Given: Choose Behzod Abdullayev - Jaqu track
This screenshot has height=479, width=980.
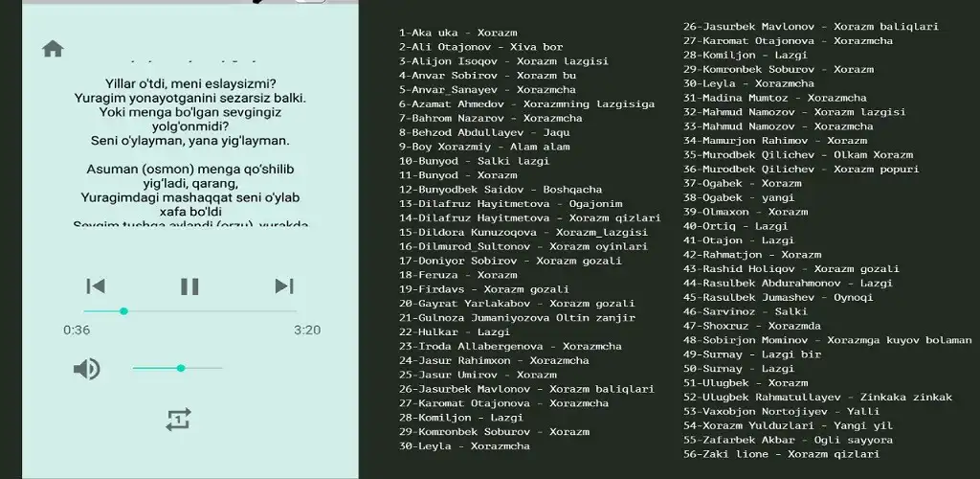Looking at the screenshot, I should coord(483,132).
